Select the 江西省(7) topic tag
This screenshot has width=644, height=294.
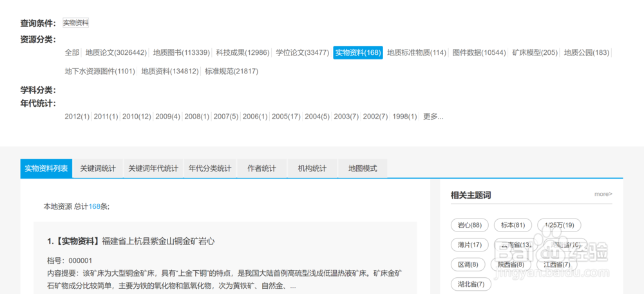coord(557,264)
